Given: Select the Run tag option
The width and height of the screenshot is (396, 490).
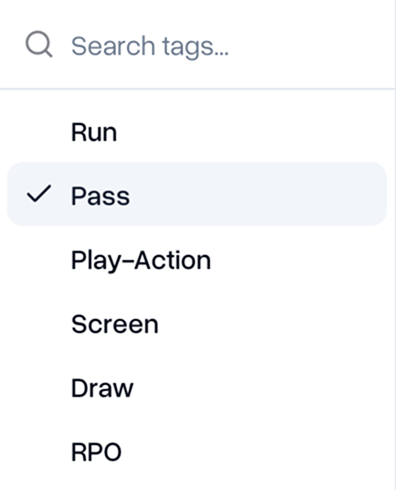Looking at the screenshot, I should pos(197,132).
